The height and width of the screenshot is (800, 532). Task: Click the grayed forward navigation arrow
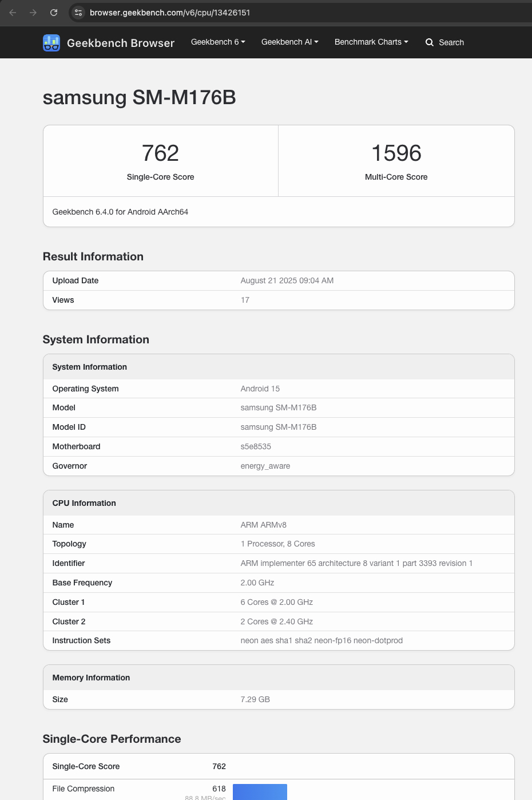click(x=33, y=12)
